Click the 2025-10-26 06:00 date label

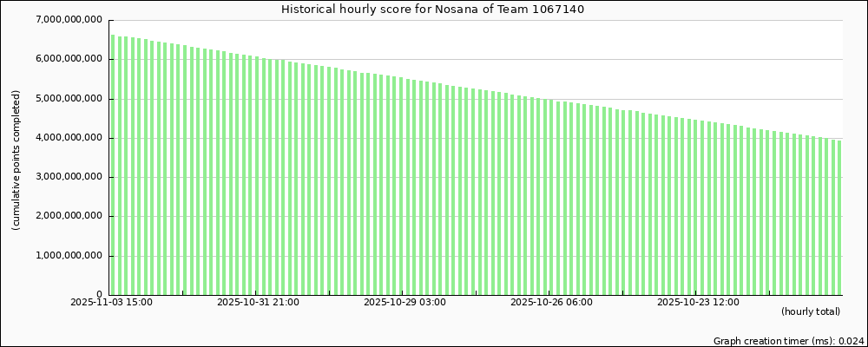pos(551,303)
